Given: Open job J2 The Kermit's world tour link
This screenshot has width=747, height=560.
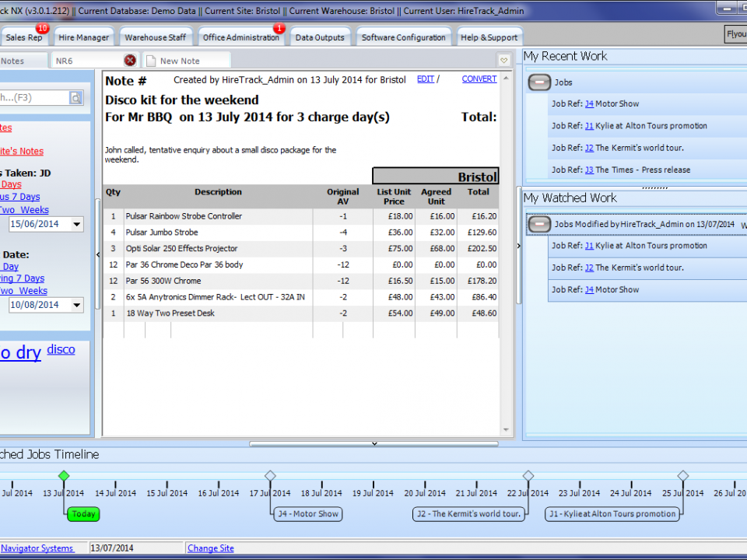Looking at the screenshot, I should click(589, 148).
